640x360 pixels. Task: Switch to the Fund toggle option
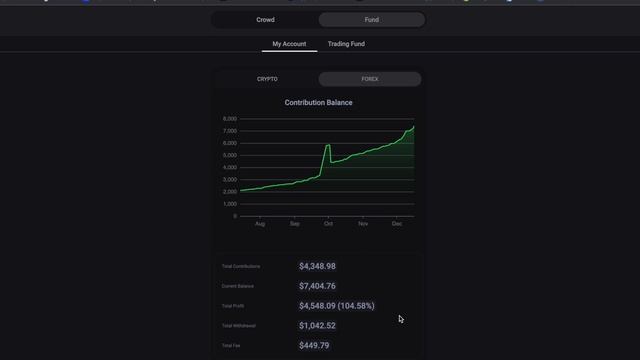(x=371, y=20)
